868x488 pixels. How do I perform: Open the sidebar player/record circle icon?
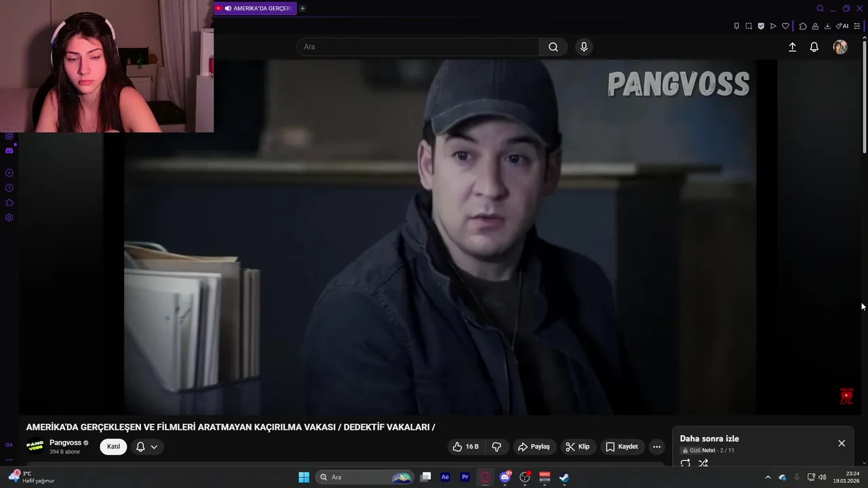coord(9,173)
